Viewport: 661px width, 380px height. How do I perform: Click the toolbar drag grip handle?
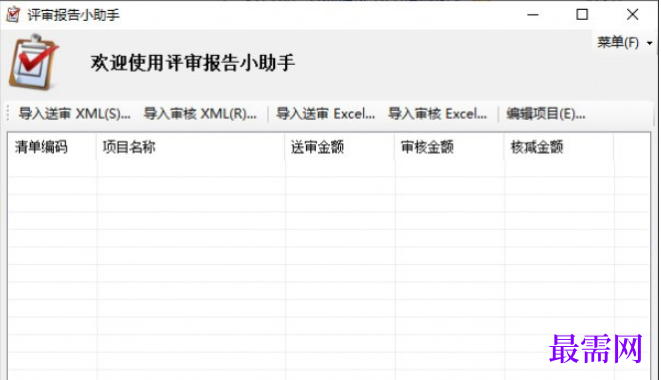[x=8, y=114]
